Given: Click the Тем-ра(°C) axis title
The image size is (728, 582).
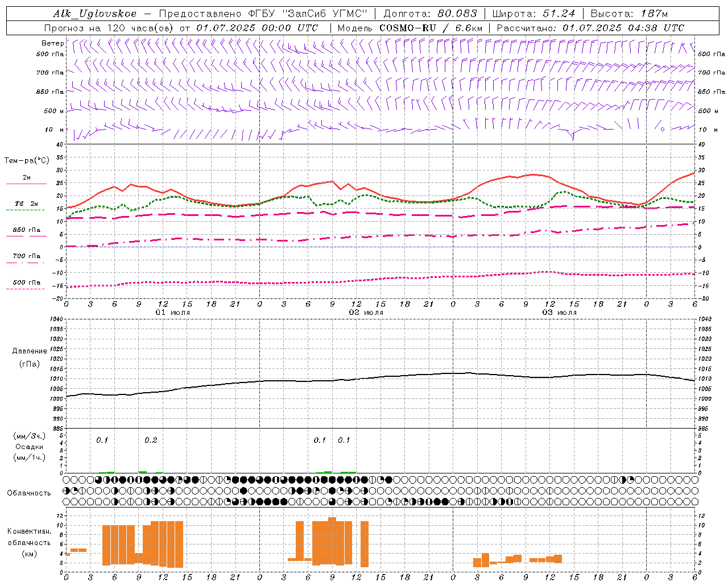Looking at the screenshot, I should 27,161.
